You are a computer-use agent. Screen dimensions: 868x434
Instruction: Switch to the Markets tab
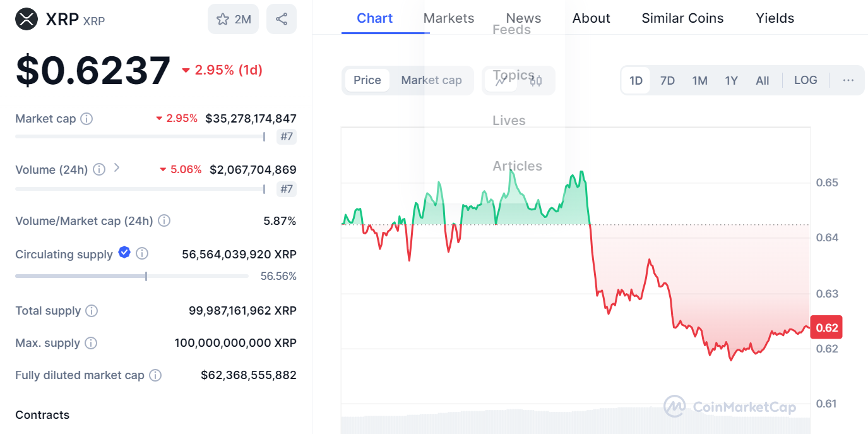point(448,18)
